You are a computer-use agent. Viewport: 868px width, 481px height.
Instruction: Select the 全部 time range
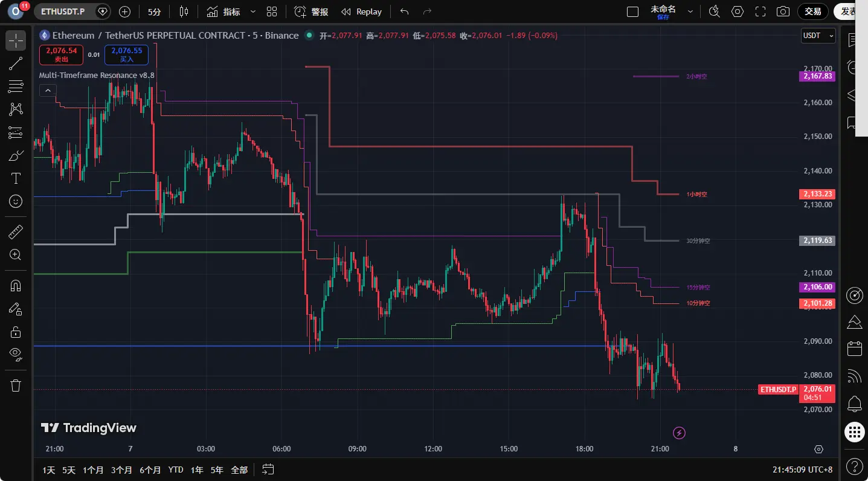(239, 470)
